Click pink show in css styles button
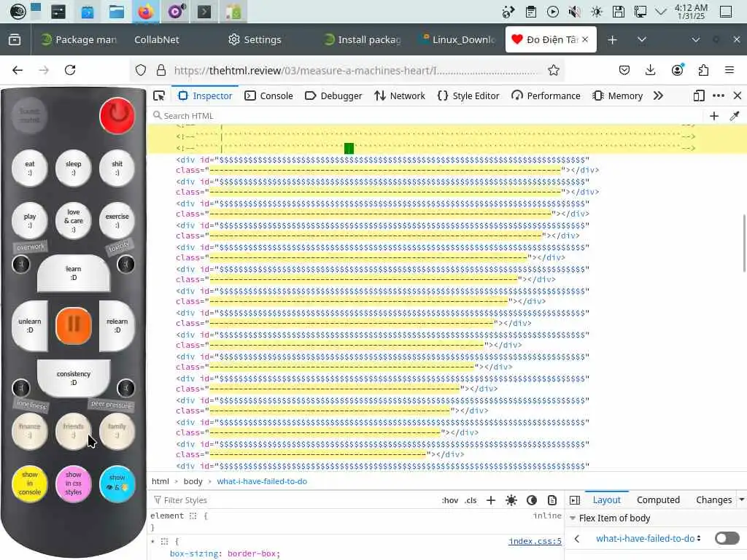Screen dimensions: 747x560 [x=74, y=484]
